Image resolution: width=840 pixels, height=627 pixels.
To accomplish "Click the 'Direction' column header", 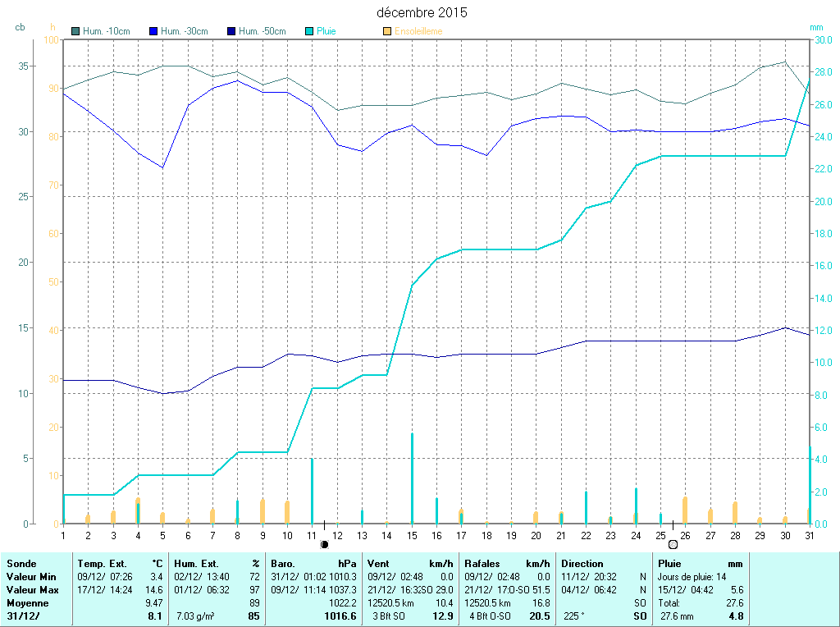I will click(x=582, y=564).
